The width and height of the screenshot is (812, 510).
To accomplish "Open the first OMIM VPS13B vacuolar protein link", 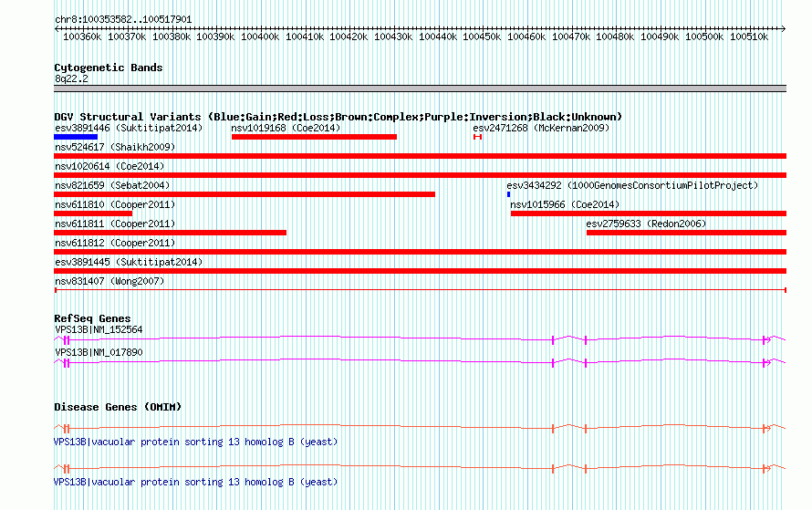I will point(196,442).
